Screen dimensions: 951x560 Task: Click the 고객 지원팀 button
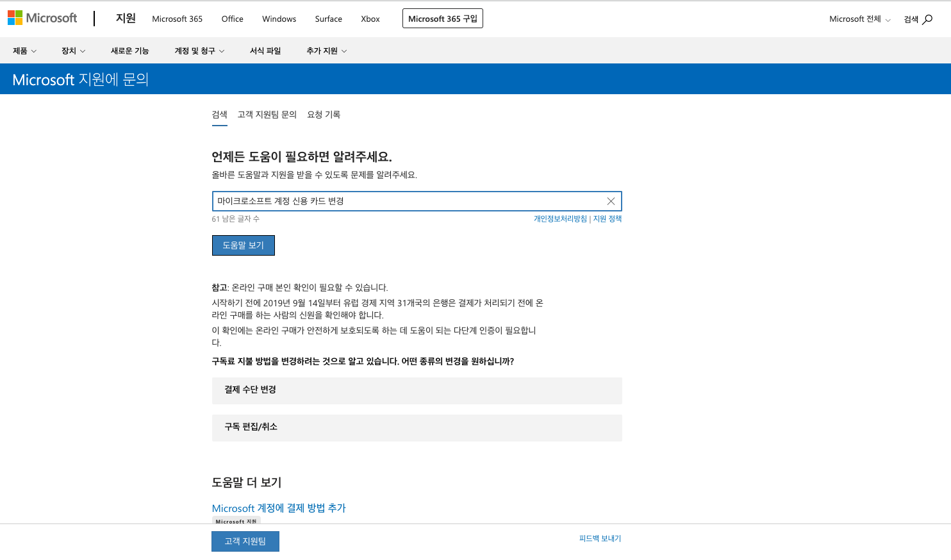245,541
